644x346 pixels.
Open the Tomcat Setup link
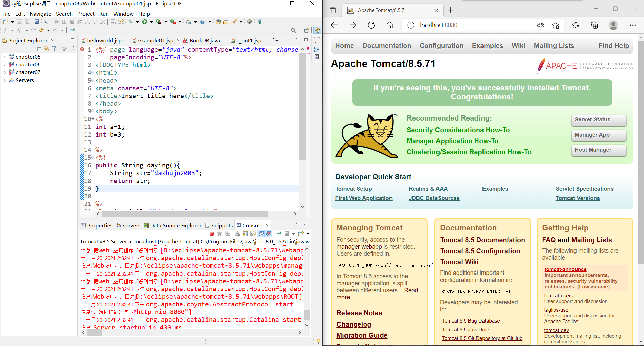354,189
